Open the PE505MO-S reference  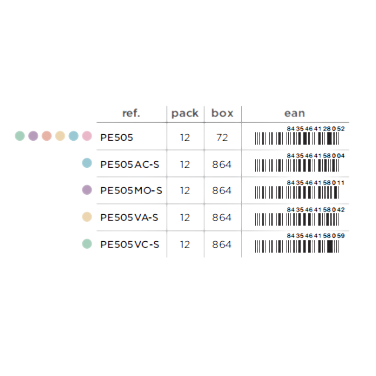131,191
